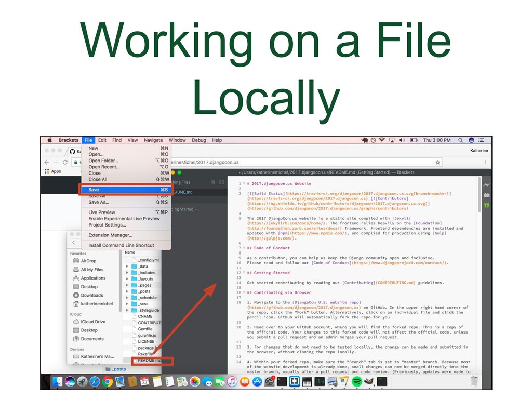Bookmark the page using Chrome's star toggle
Screen dimensions: 532x399
[x=437, y=162]
